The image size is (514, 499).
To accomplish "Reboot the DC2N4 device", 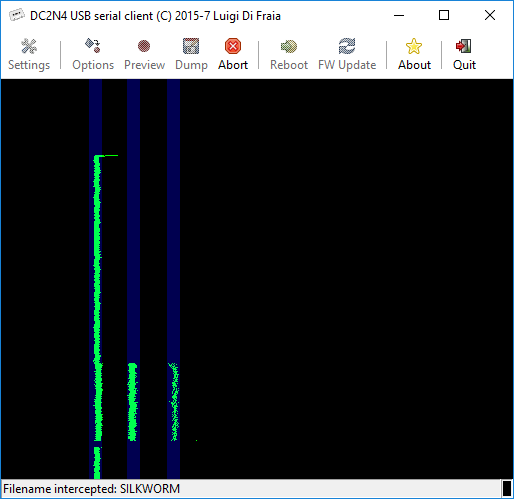I will pos(289,54).
